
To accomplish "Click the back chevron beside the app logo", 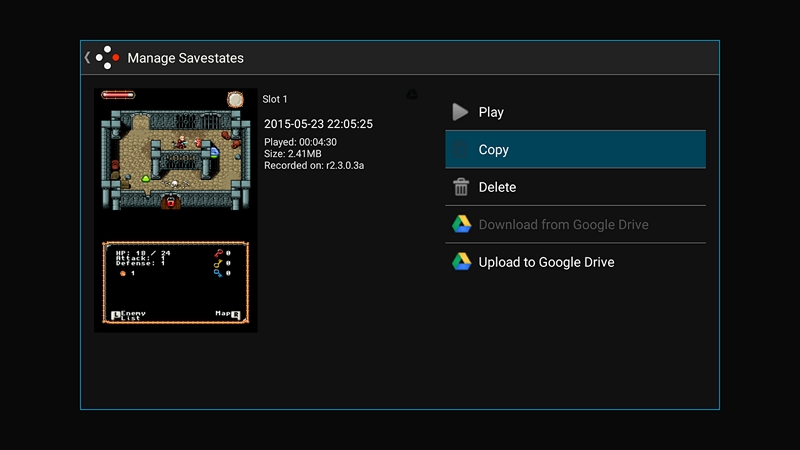I will tap(87, 58).
